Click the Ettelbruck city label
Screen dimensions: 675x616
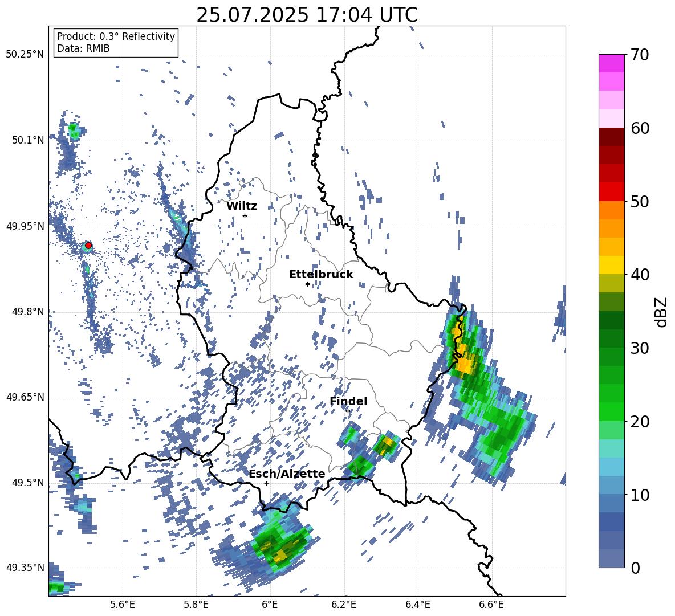pyautogui.click(x=321, y=275)
